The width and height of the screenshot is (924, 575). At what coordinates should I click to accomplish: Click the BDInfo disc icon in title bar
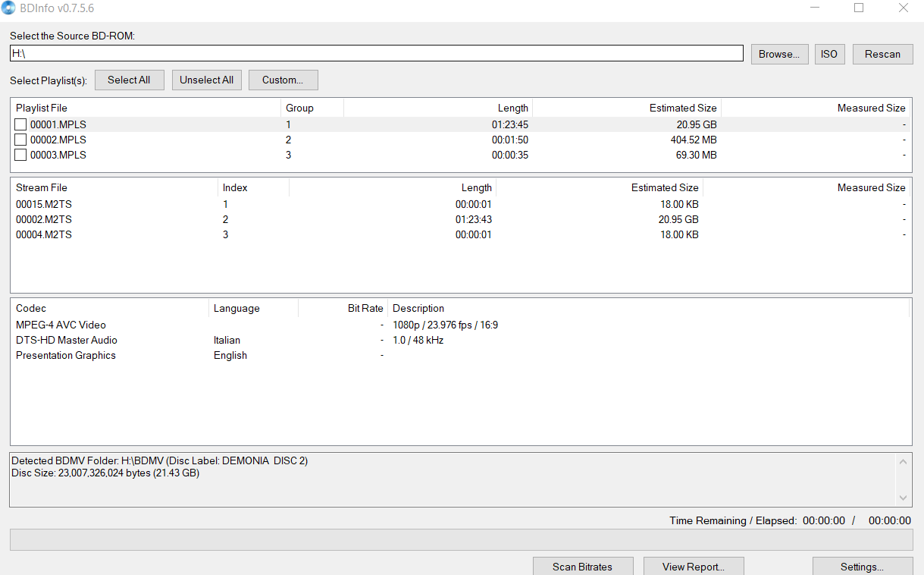(x=8, y=8)
